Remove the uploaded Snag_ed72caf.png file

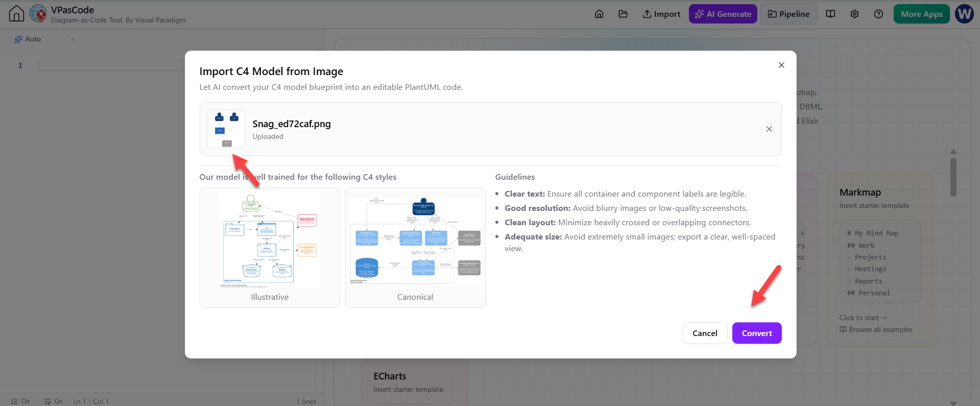point(769,129)
